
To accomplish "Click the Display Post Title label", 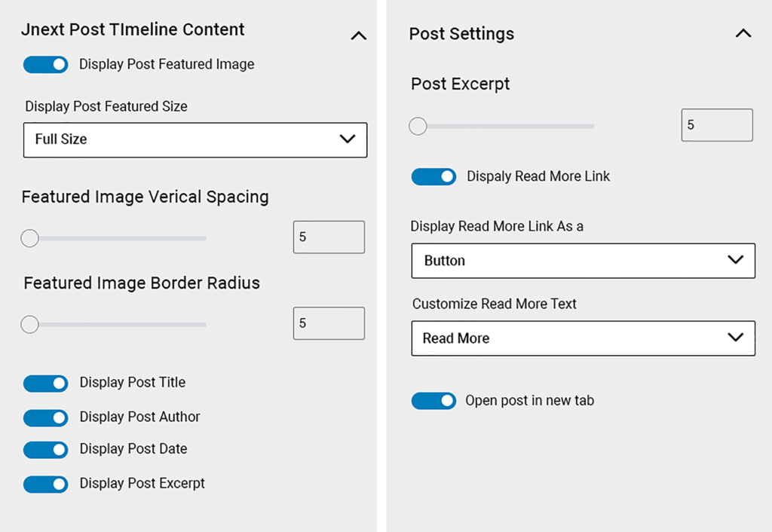I will tap(133, 382).
